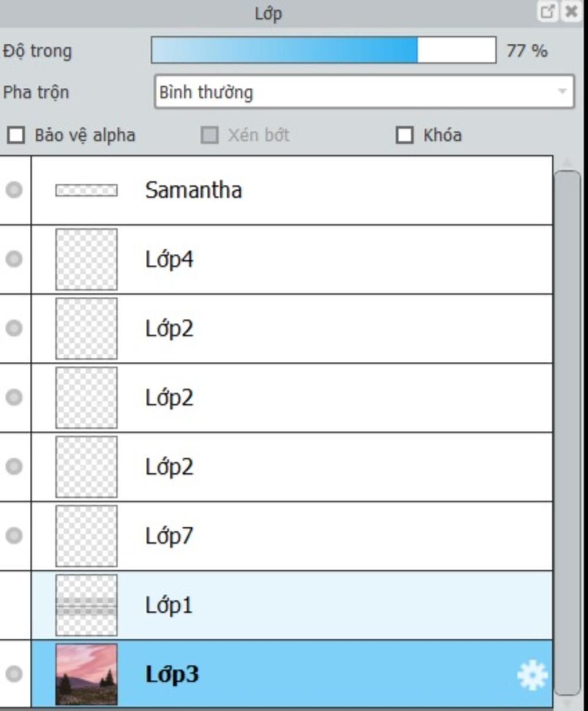Open Lớp3 layer settings gear icon
588x711 pixels.
(x=532, y=675)
